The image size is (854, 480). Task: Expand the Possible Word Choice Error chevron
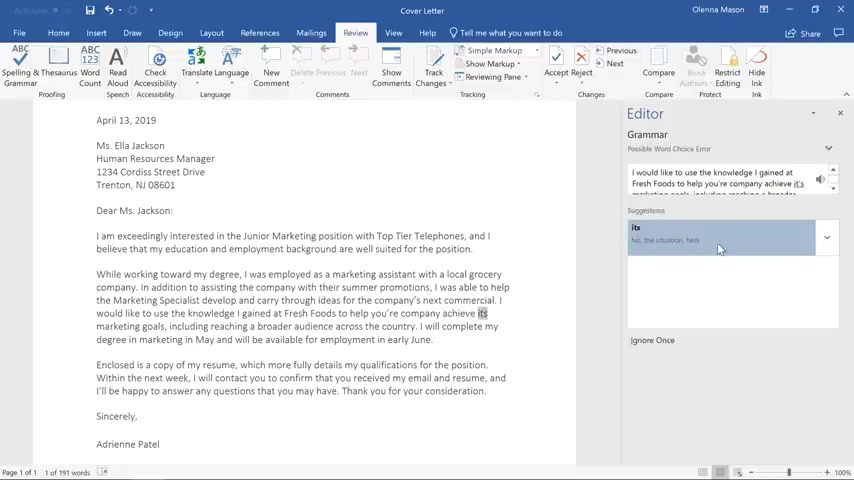828,148
